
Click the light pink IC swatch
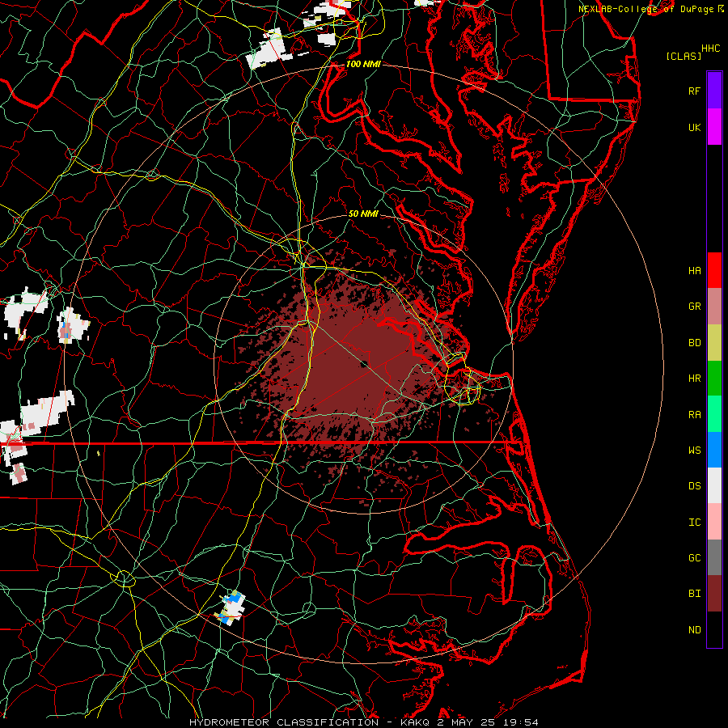(x=714, y=522)
